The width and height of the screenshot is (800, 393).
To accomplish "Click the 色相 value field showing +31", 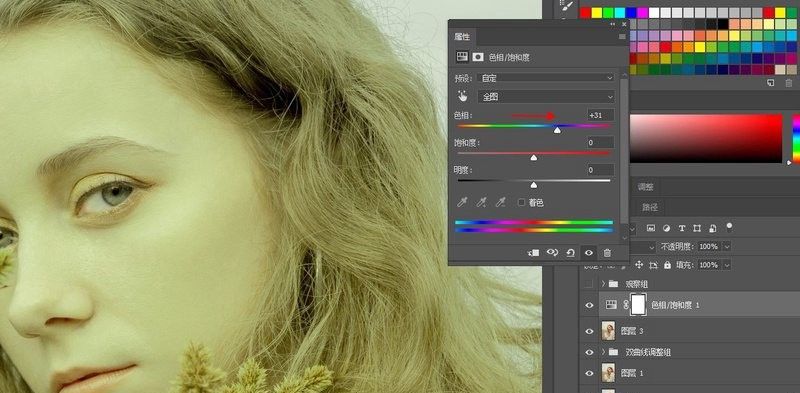I will pyautogui.click(x=601, y=115).
